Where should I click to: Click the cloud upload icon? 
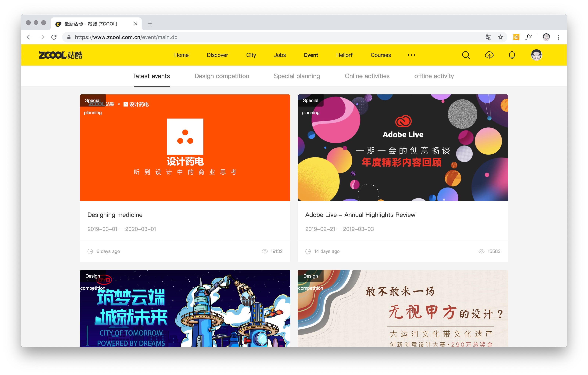(489, 55)
